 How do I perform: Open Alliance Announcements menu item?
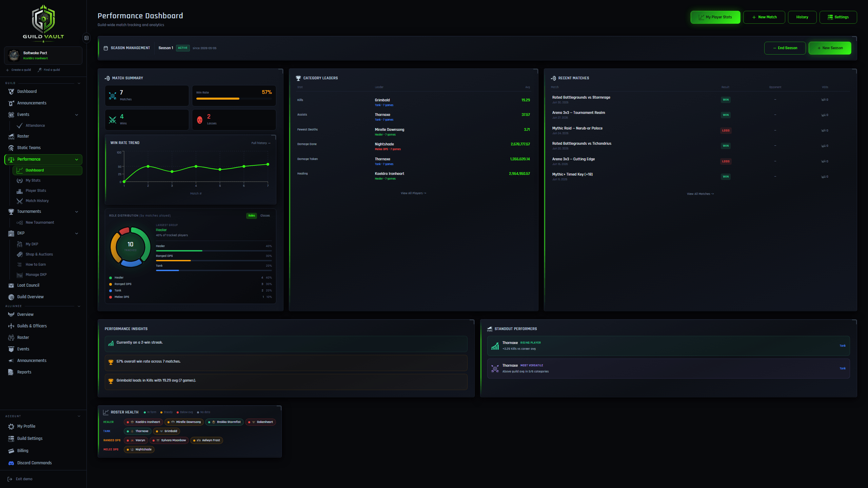pos(43,361)
